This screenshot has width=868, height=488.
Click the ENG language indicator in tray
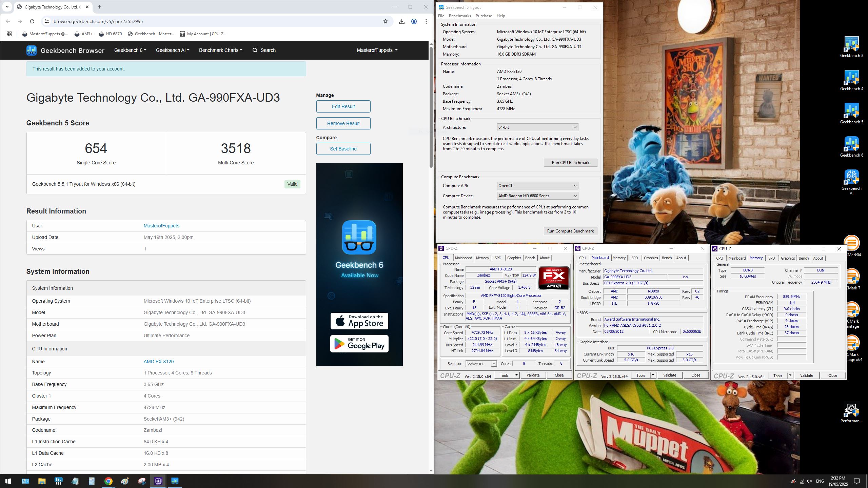(820, 481)
